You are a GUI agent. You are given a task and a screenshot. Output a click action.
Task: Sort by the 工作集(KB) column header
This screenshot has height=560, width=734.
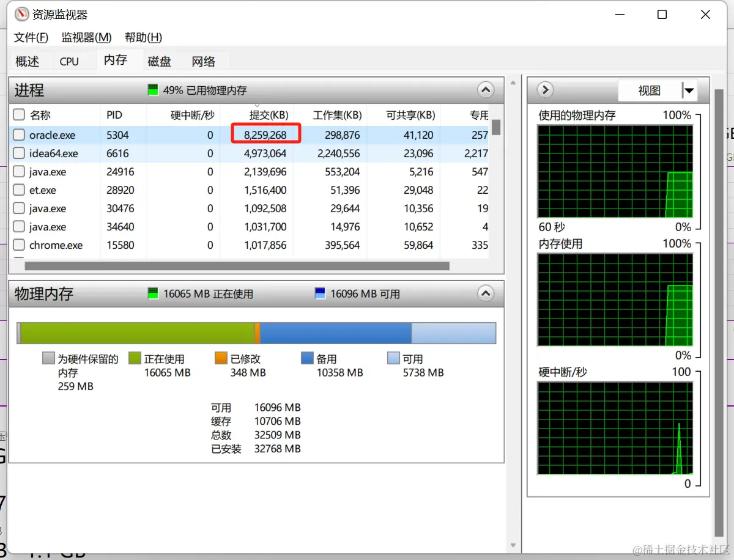pyautogui.click(x=337, y=115)
